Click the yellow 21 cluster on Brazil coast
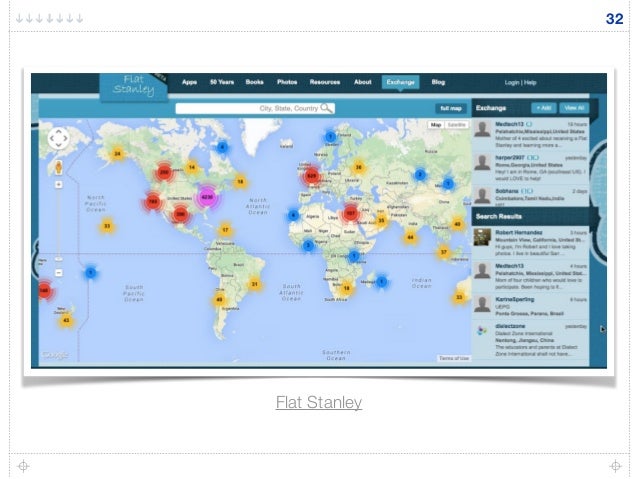Screen dimensions: 638x479 tap(254, 284)
